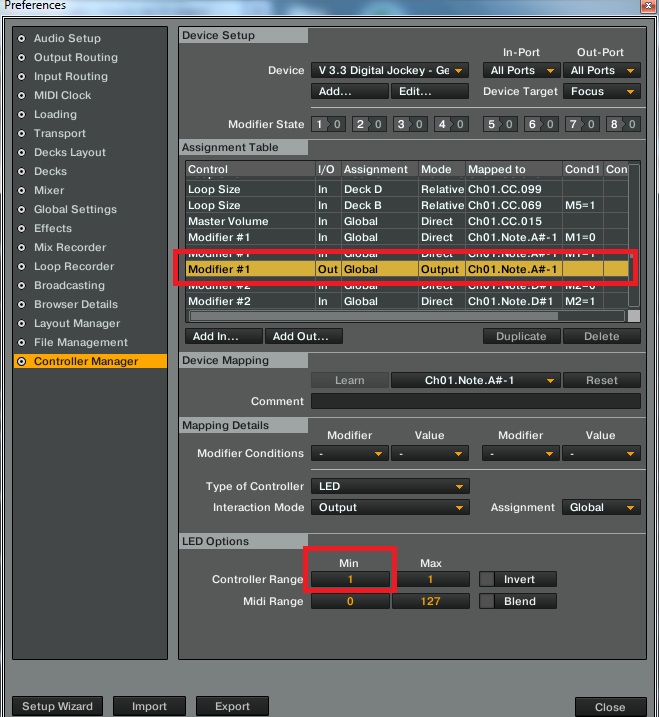Select Loop Size Deck D row
The image size is (659, 717).
[x=407, y=189]
